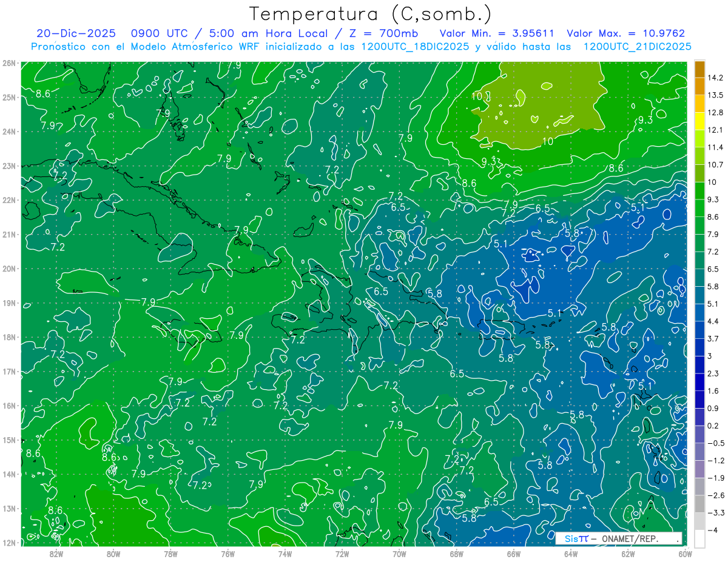Screen dimensions: 728x562
Task: Click the 23N latitude axis label
Action: [x=8, y=166]
